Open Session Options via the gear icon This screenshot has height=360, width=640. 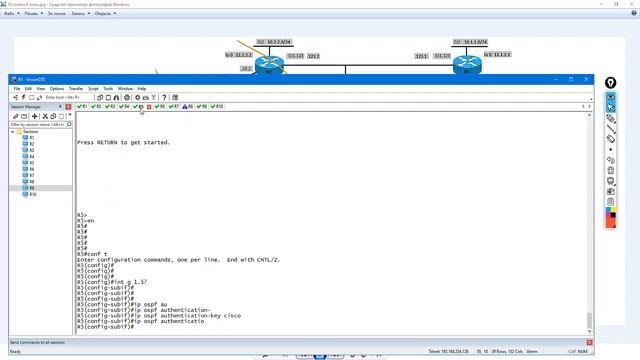pos(138,98)
